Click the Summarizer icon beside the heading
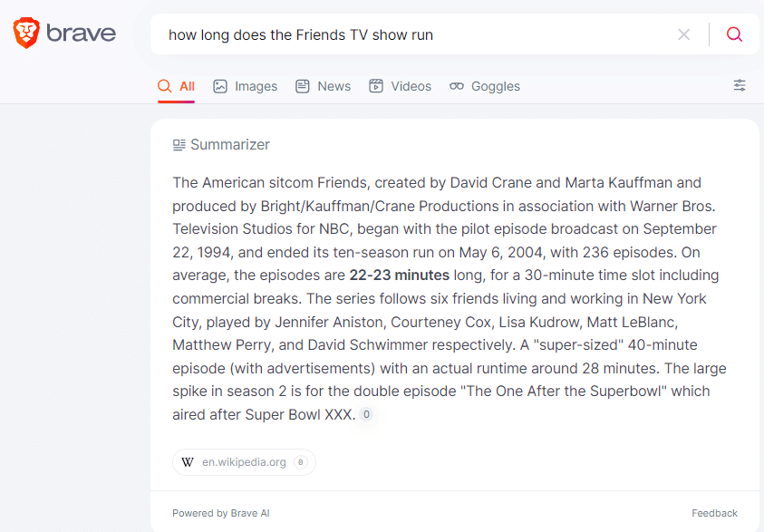The height and width of the screenshot is (532, 764). 179,145
